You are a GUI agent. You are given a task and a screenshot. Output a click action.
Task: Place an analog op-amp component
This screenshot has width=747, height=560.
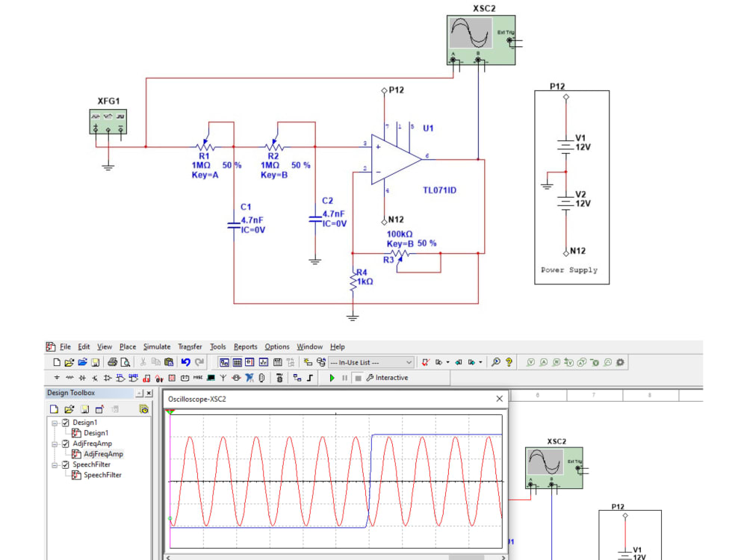108,378
